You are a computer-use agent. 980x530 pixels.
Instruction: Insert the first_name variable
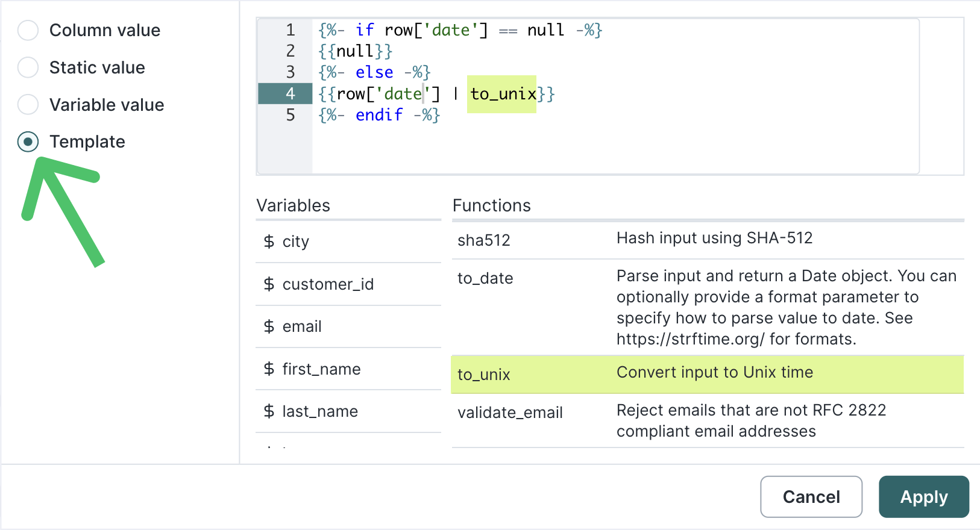click(x=348, y=369)
